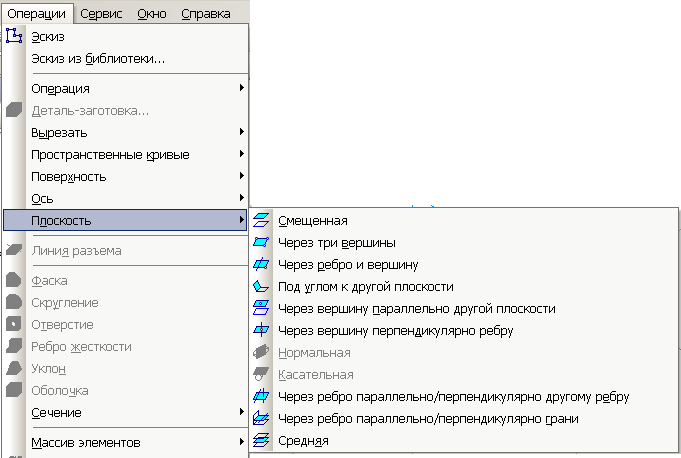Screen dimensions: 681x458
Task: Open the Окно menu
Action: pyautogui.click(x=152, y=13)
